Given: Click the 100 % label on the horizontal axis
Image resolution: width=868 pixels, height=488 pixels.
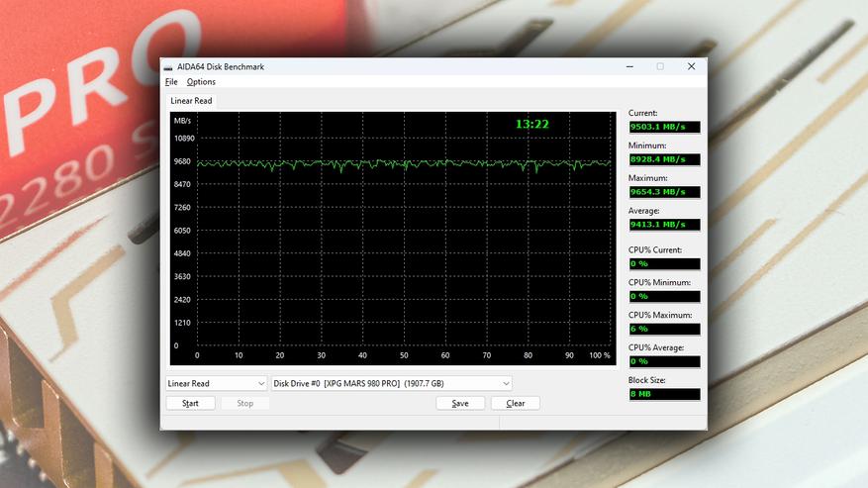Looking at the screenshot, I should pyautogui.click(x=600, y=355).
